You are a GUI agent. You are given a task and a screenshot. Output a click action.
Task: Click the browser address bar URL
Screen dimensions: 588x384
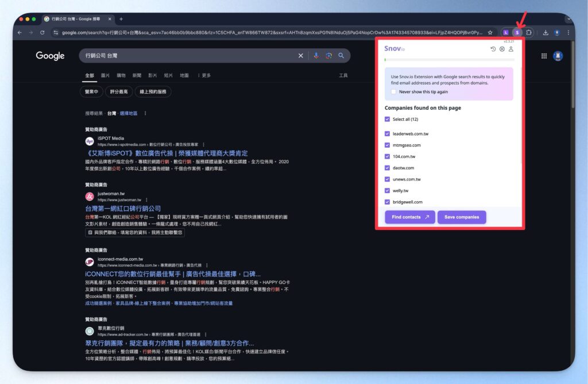coord(272,33)
